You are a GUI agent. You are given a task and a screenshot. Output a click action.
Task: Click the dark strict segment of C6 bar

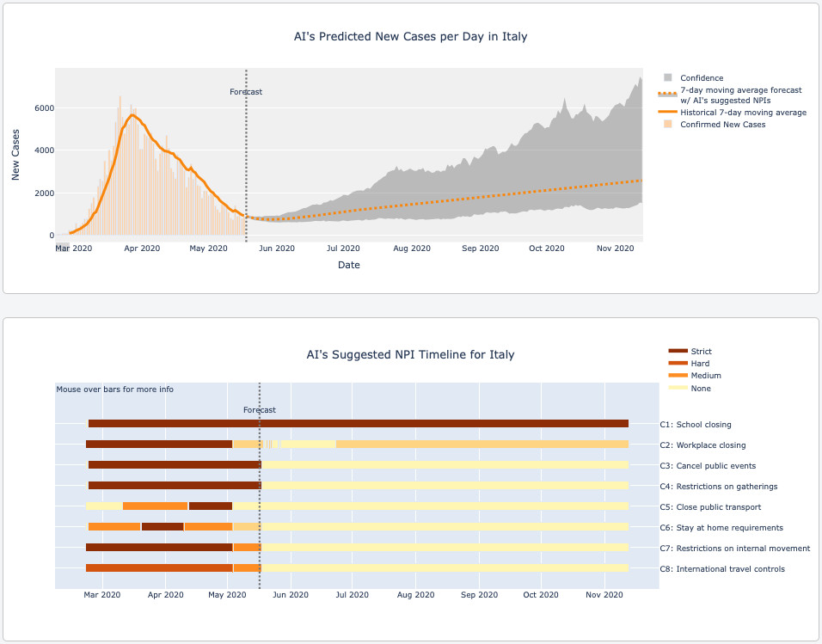[x=163, y=527]
